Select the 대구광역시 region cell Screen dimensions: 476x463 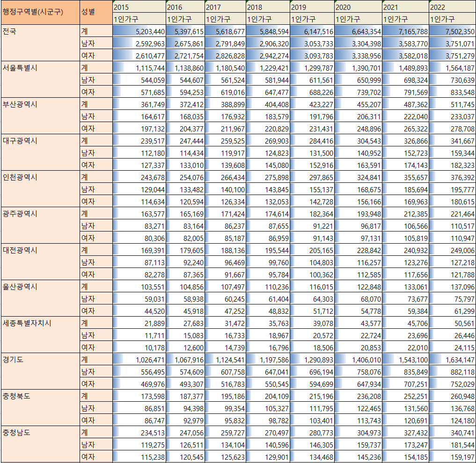click(40, 152)
